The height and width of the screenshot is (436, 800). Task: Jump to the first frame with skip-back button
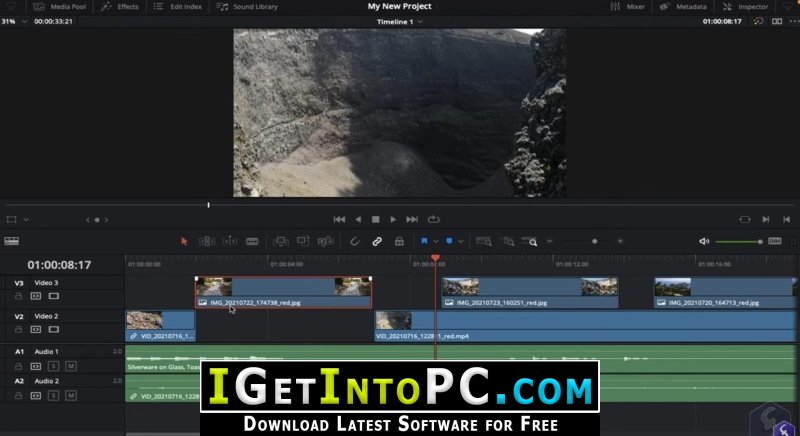click(x=339, y=219)
